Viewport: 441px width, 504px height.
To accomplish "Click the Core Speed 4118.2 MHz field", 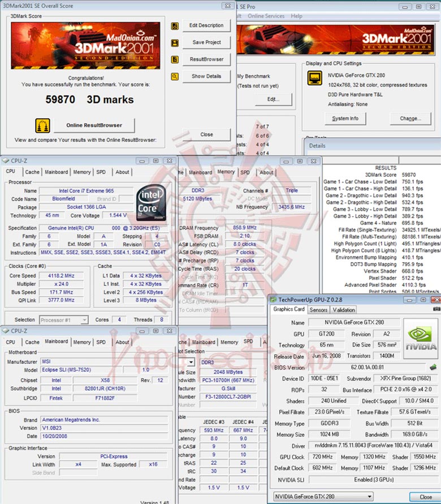I will coord(61,276).
